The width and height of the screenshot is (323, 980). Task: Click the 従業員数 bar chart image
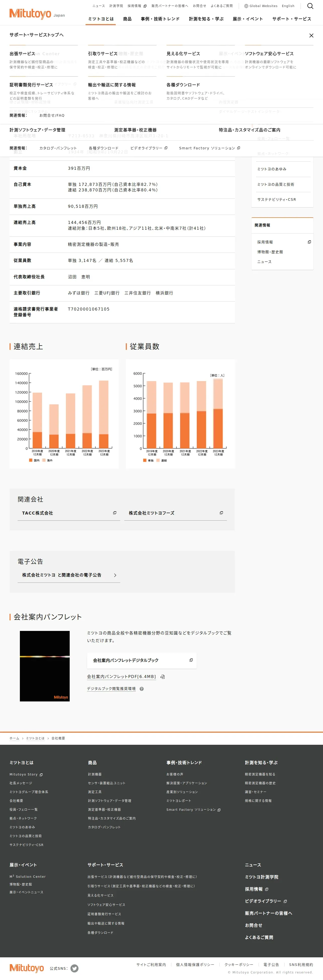180,414
